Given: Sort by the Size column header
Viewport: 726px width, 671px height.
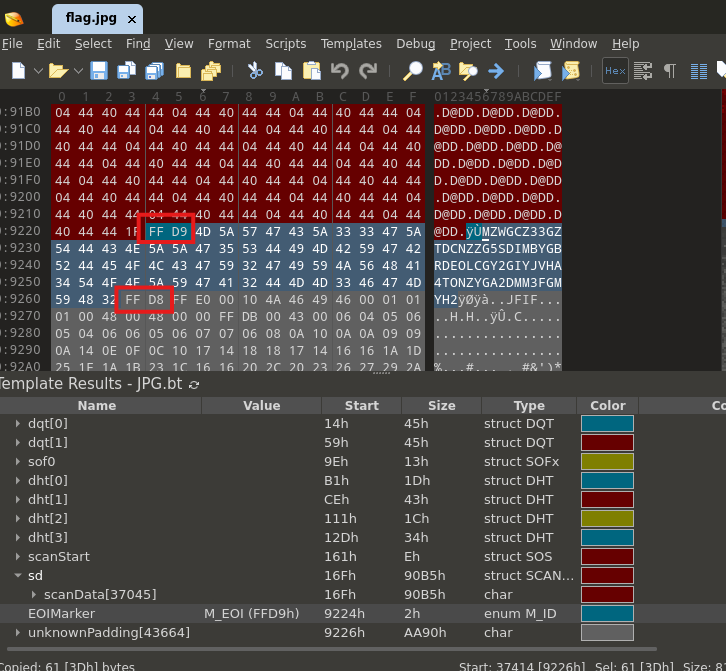Looking at the screenshot, I should [x=441, y=406].
